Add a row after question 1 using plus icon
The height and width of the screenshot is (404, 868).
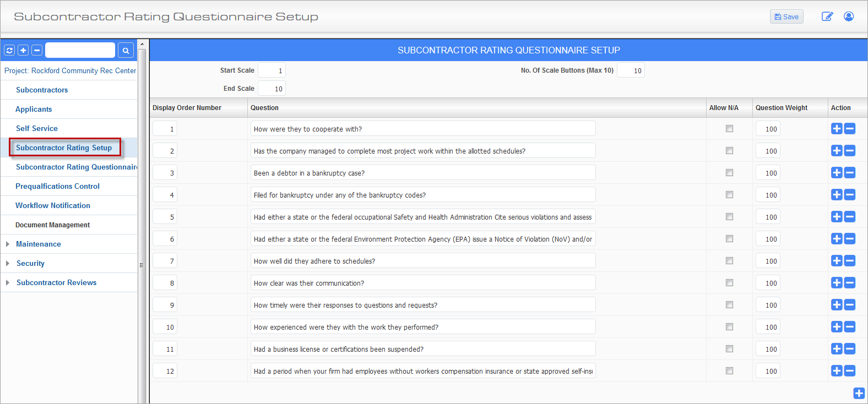pos(837,129)
